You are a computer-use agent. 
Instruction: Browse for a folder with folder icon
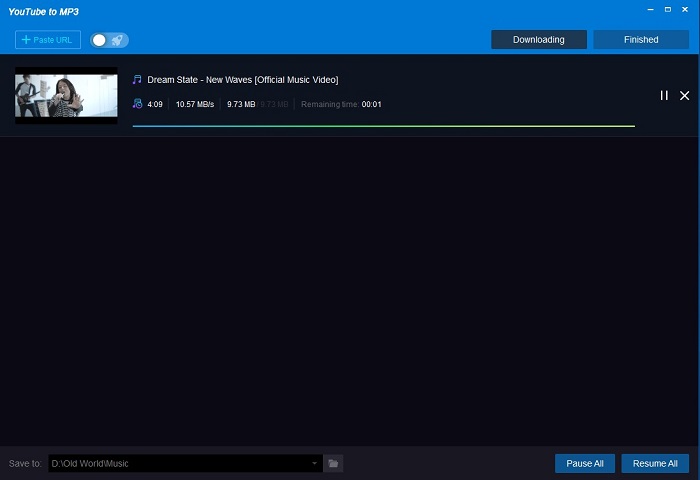[x=333, y=463]
